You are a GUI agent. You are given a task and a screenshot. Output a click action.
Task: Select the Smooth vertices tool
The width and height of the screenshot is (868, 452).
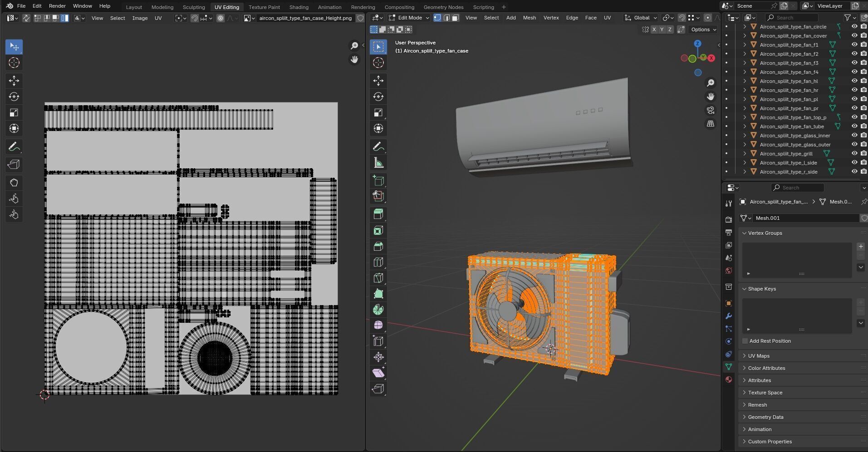378,326
